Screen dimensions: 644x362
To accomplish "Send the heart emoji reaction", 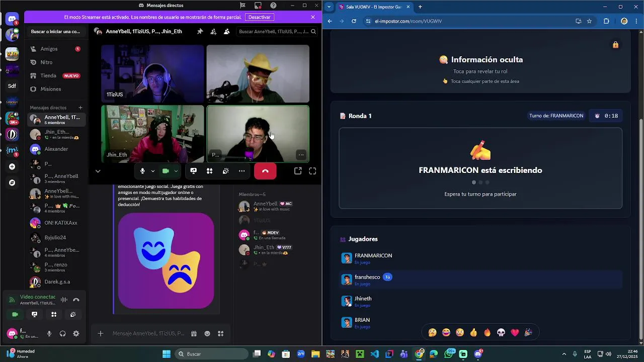I will click(515, 332).
